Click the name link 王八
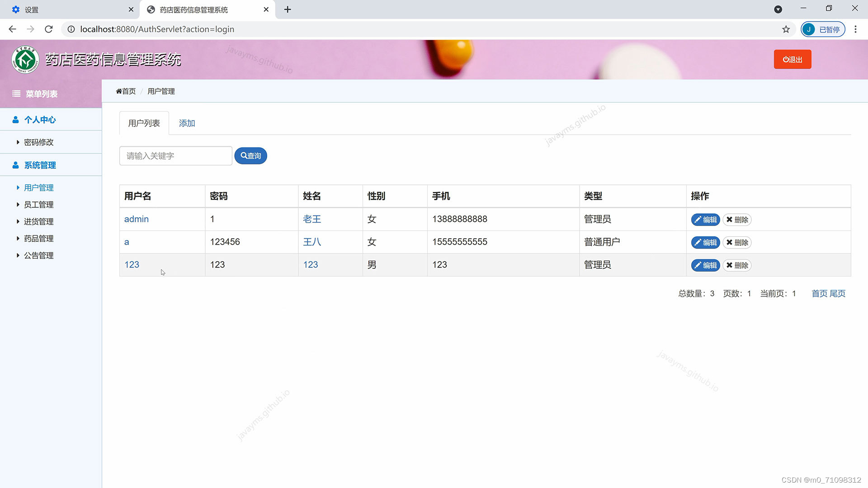 [311, 242]
